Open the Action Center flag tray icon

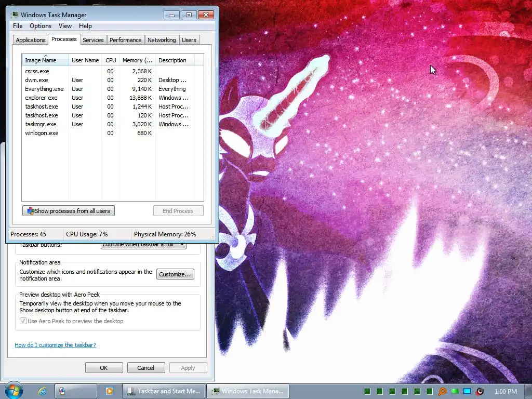[455, 392]
